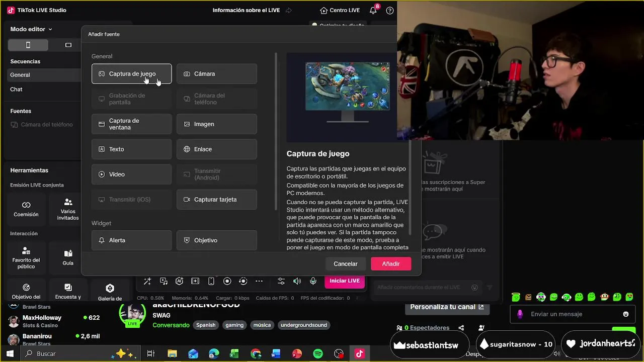Open Favorito del público tool
The image size is (644, 362).
tap(26, 257)
